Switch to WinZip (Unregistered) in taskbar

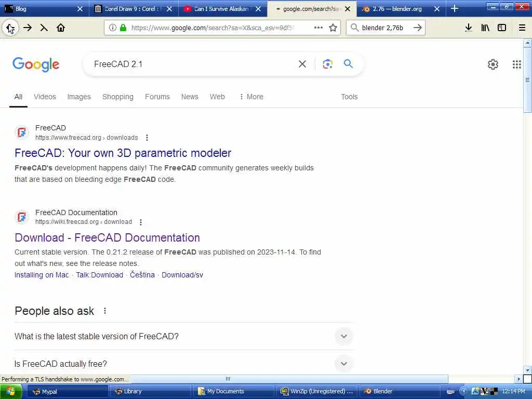pyautogui.click(x=316, y=391)
